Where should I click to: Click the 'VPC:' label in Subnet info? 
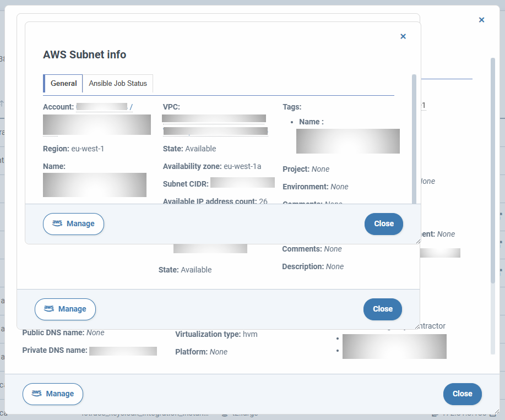[x=171, y=107]
